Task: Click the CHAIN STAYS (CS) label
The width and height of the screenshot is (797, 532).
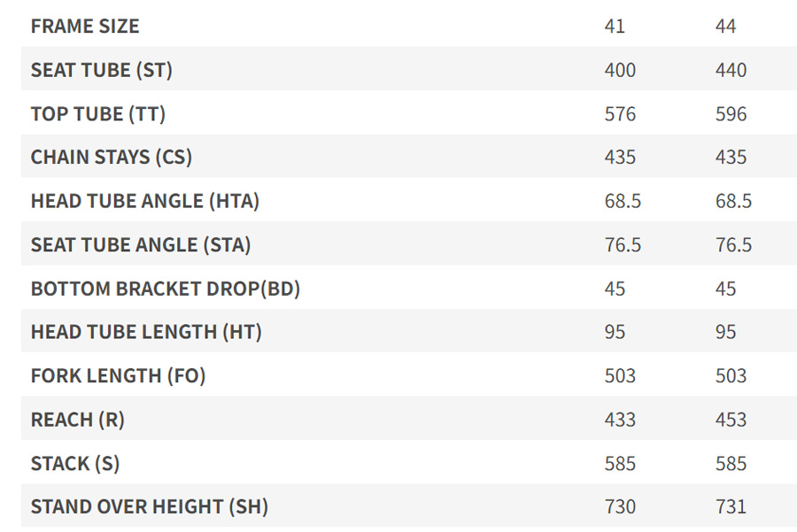Action: [x=112, y=158]
